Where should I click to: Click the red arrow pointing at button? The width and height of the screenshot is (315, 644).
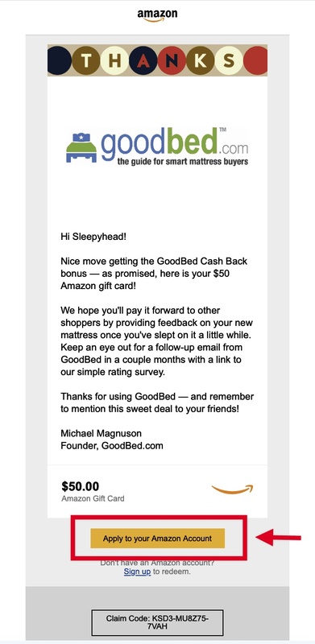click(x=279, y=538)
